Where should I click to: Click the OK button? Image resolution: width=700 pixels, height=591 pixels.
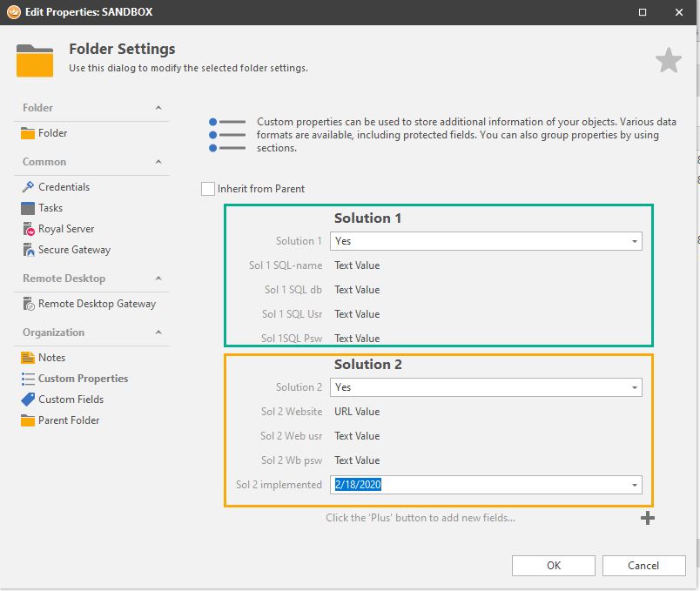click(x=554, y=566)
